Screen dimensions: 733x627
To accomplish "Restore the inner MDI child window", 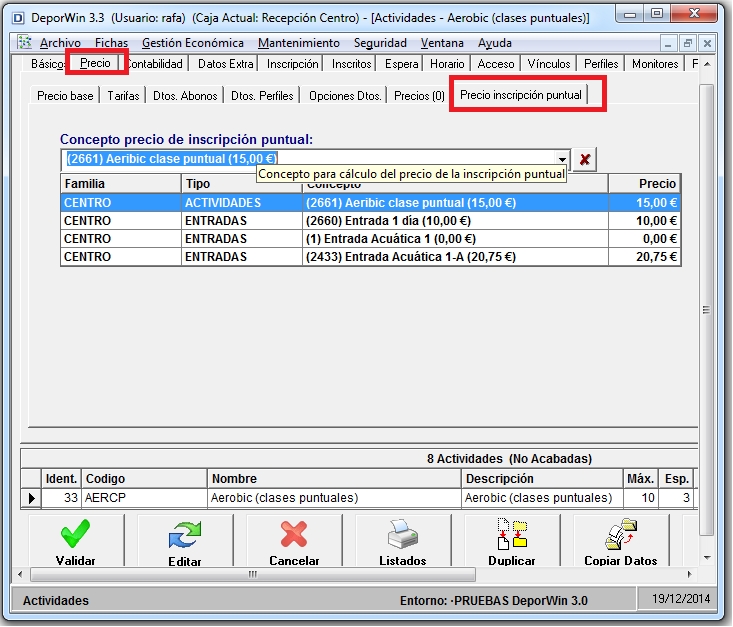I will click(688, 43).
